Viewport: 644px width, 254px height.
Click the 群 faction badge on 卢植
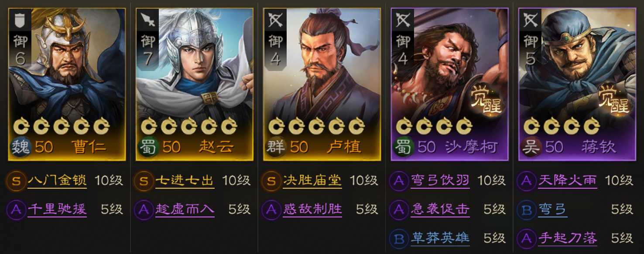275,147
